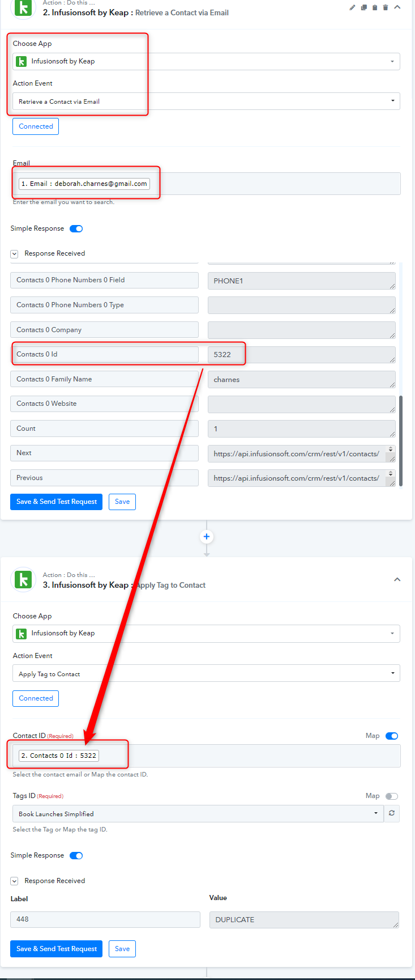415x980 pixels.
Task: Enable the Map toggle for Tags ID
Action: pyautogui.click(x=392, y=796)
